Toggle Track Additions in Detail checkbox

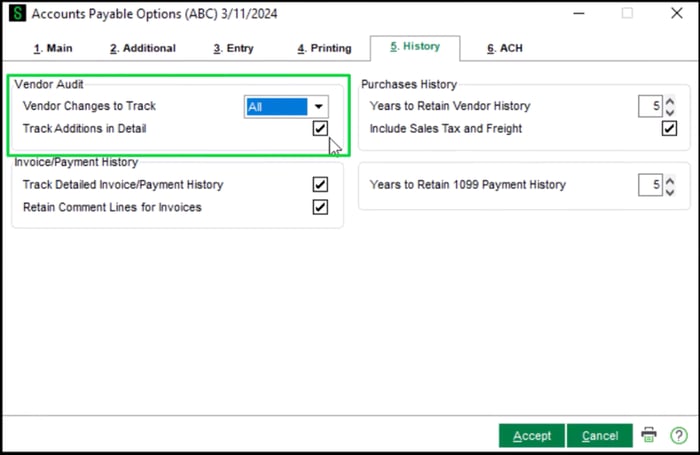tap(320, 128)
